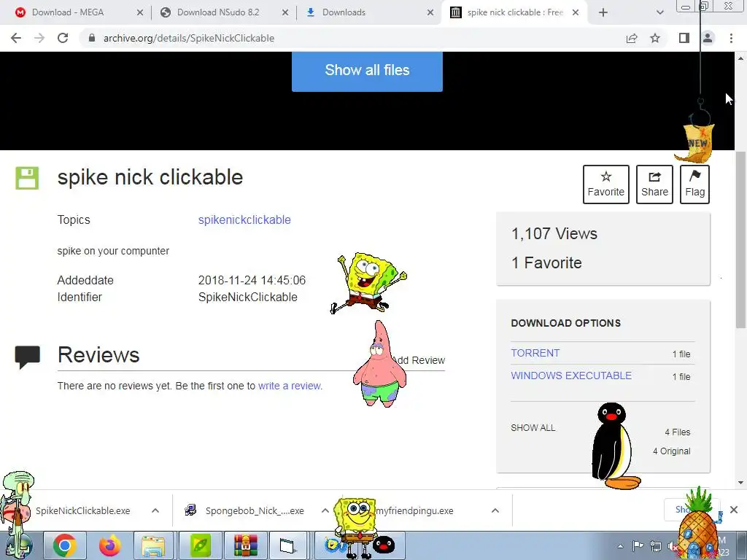The height and width of the screenshot is (560, 747).
Task: Open the Chrome profile avatar
Action: (708, 38)
